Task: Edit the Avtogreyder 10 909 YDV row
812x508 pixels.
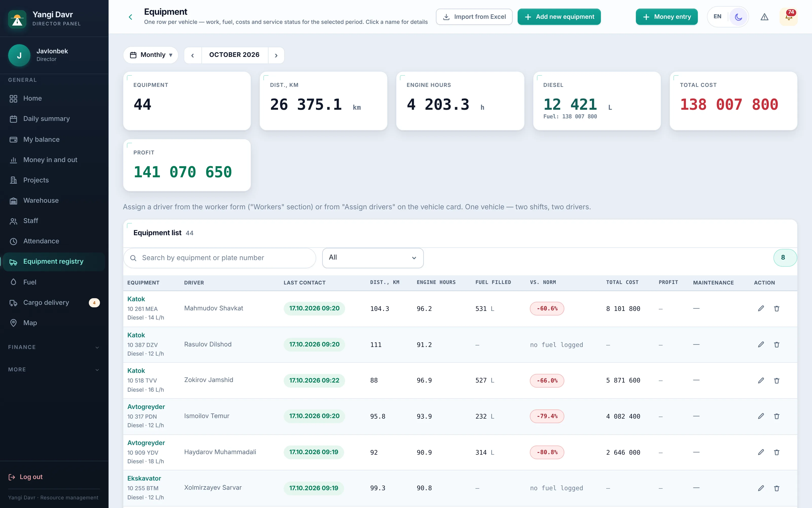Action: click(x=761, y=452)
